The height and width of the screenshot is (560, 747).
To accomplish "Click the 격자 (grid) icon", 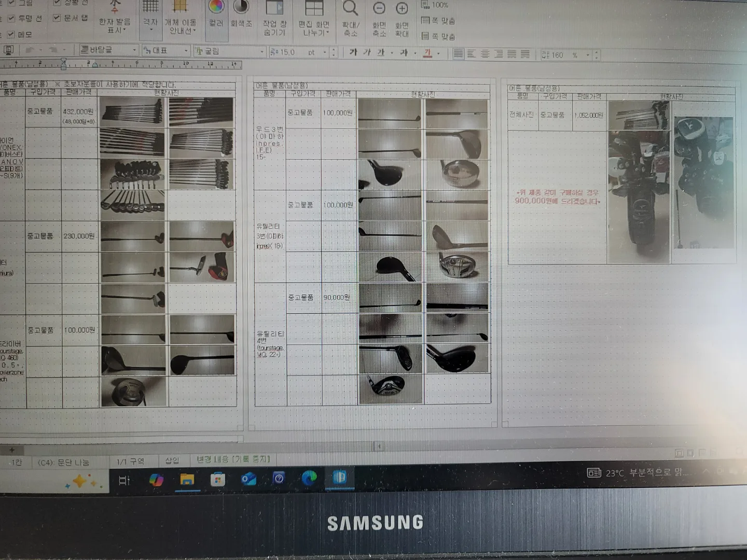I will tap(150, 8).
